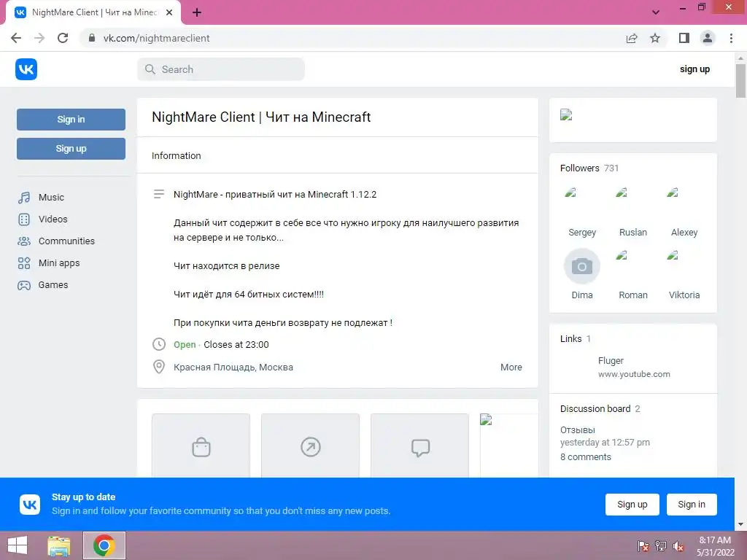This screenshot has width=747, height=560.
Task: Open the share page icon in address bar
Action: pyautogui.click(x=632, y=38)
